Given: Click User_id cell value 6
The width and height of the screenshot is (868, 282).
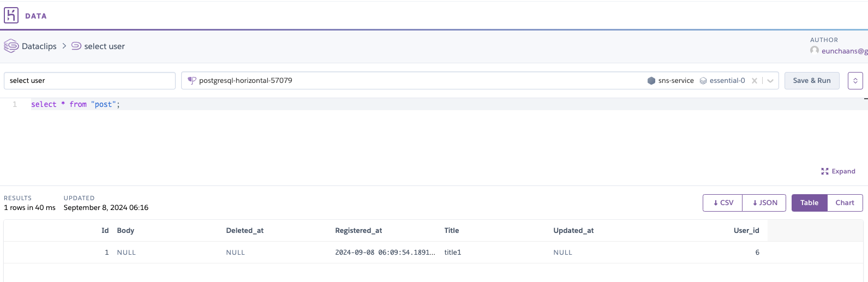Looking at the screenshot, I should pyautogui.click(x=757, y=253).
